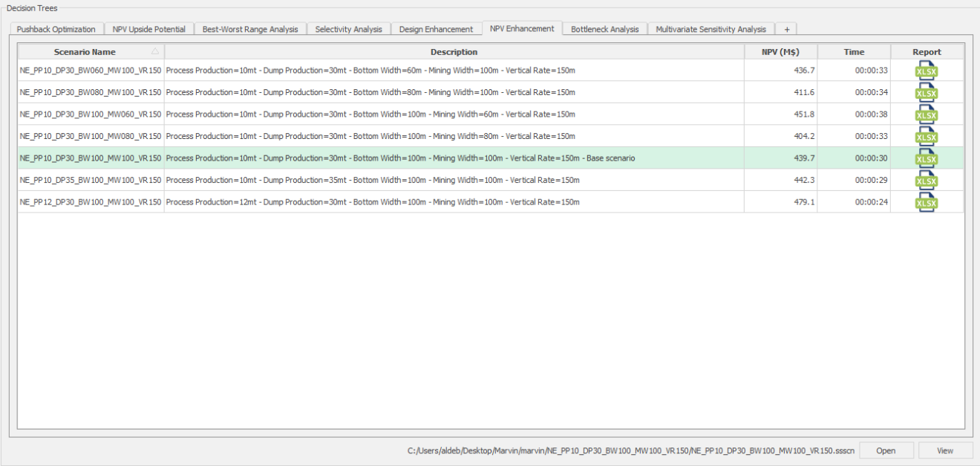The image size is (980, 466).
Task: Switch to the Design Enhancement tab
Action: [x=437, y=28]
